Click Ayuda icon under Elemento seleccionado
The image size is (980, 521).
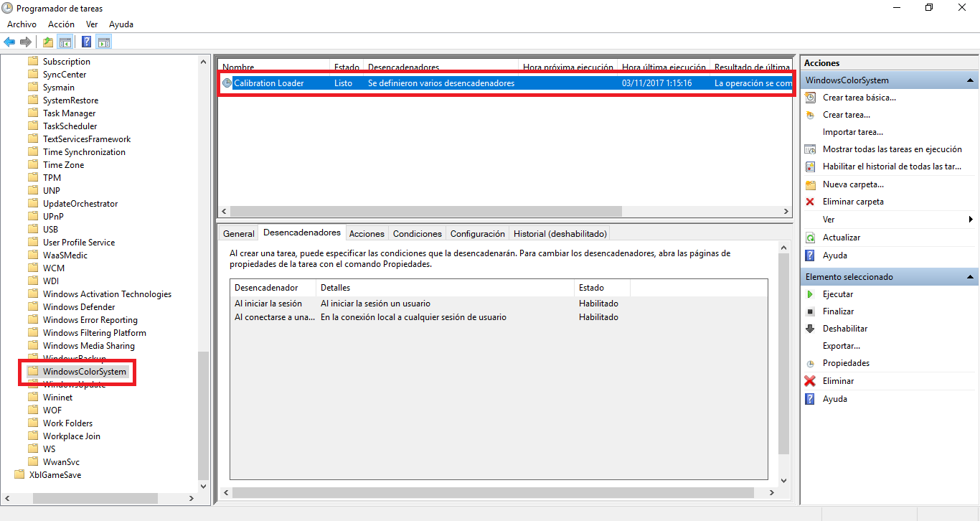[810, 399]
